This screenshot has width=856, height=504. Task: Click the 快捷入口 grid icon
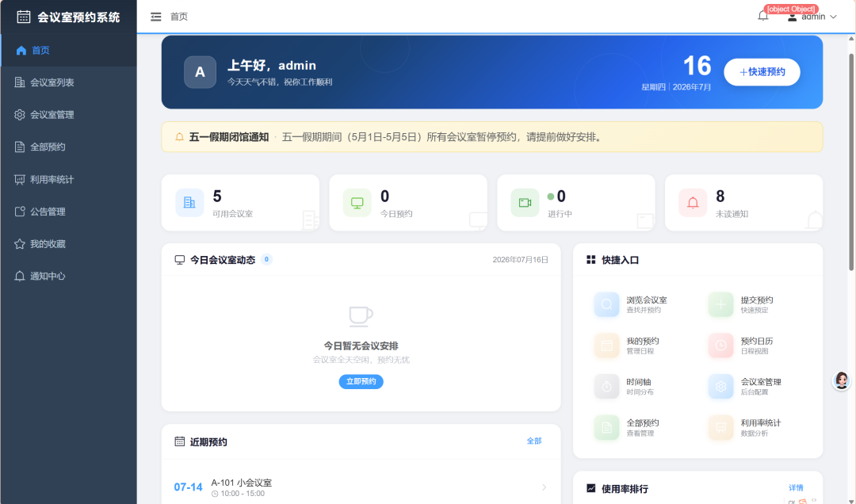[x=590, y=260]
